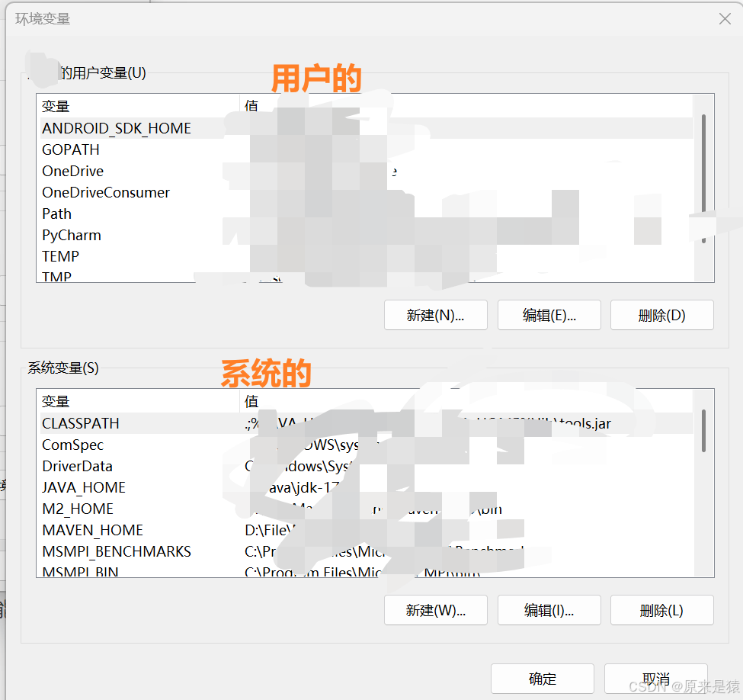Select the ANDROID_SDK_HOME user variable
The height and width of the screenshot is (700, 743).
(117, 128)
